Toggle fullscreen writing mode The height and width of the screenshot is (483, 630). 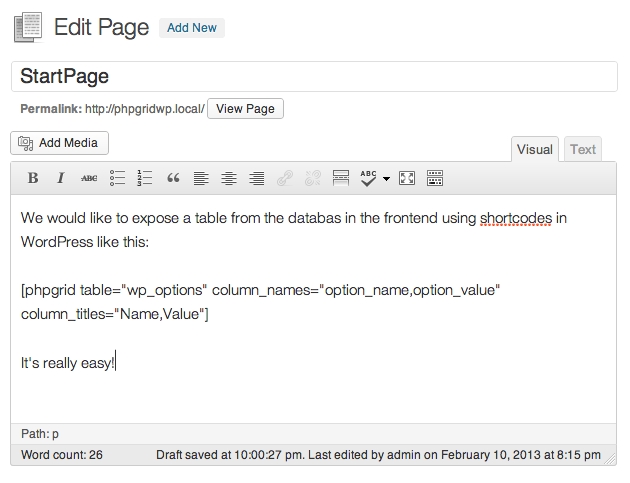pos(407,179)
